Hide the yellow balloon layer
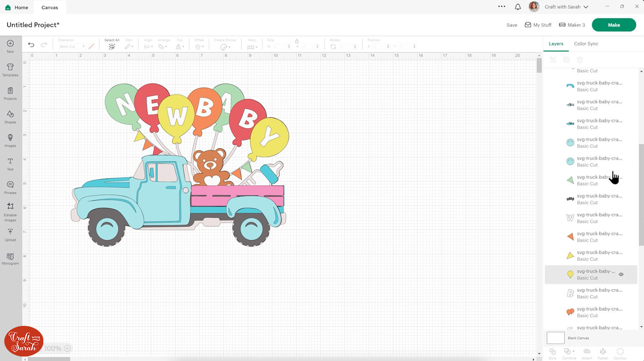Viewport: 644px width, 361px height. (x=621, y=274)
